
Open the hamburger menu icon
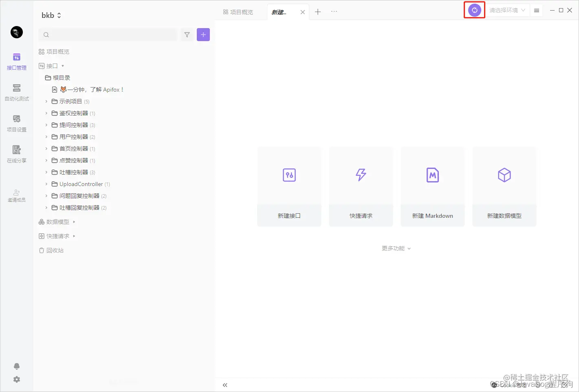[537, 11]
